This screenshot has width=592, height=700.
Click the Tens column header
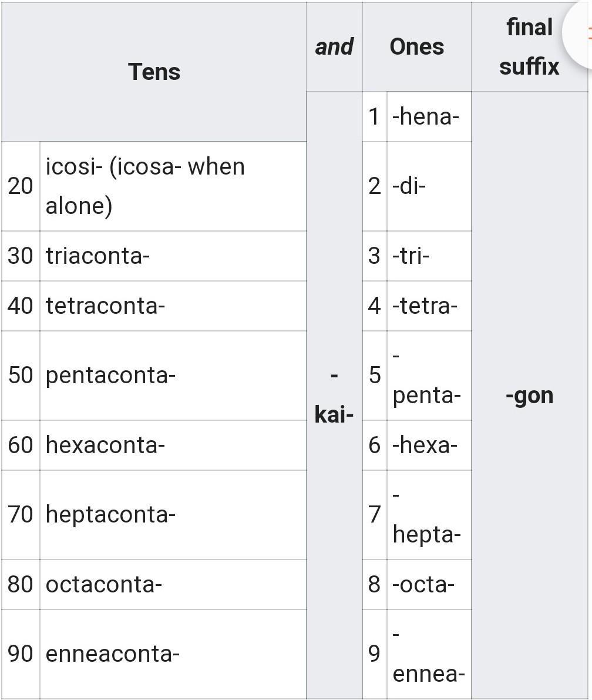154,72
